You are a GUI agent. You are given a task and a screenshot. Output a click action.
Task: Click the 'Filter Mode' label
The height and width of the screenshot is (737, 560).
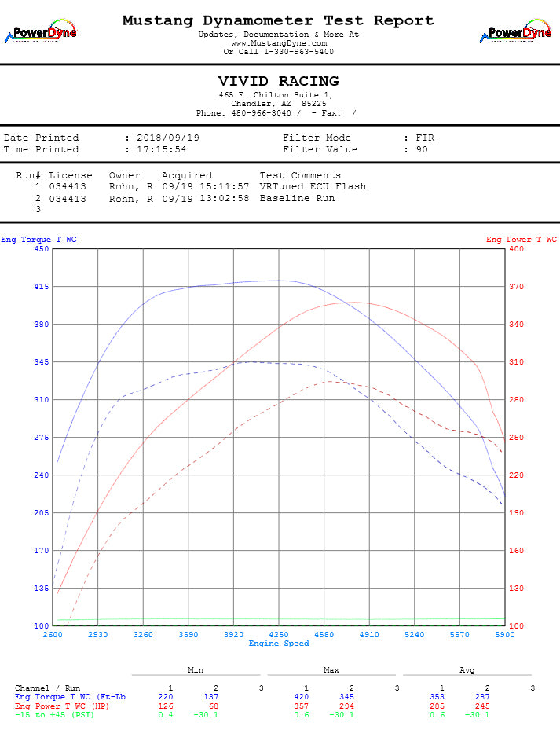point(317,137)
